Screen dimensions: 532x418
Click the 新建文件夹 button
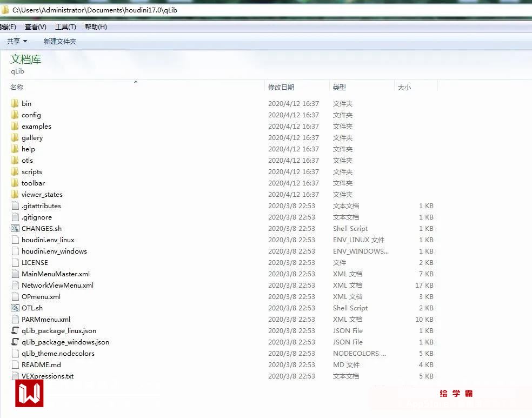point(59,42)
